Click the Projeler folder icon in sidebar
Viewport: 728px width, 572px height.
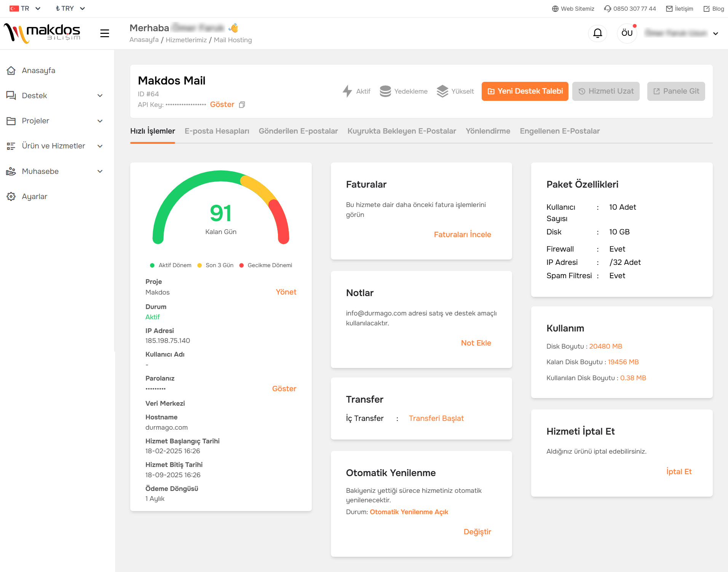(11, 121)
